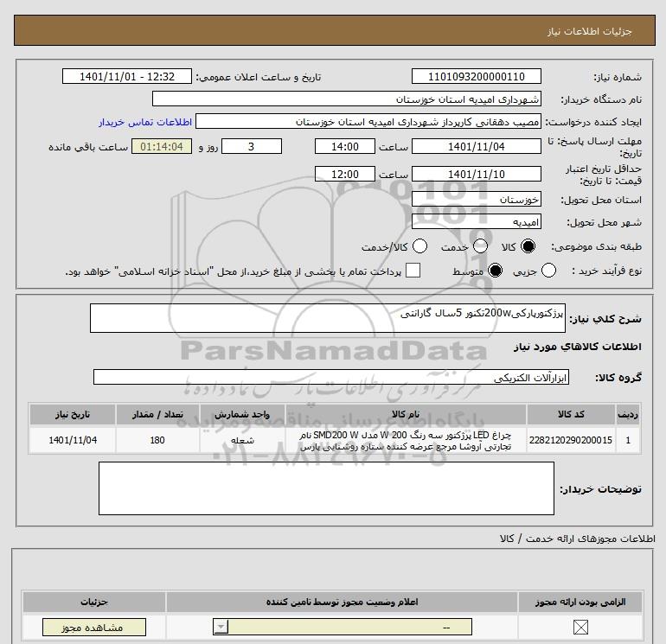Click the واحد شمارش column header
This screenshot has width=666, height=644.
(x=242, y=414)
